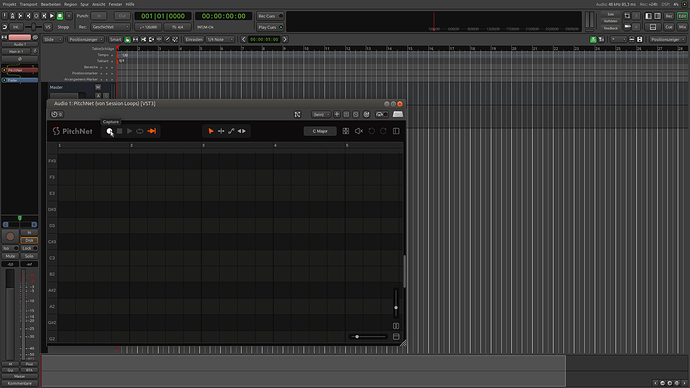This screenshot has width=690, height=388.
Task: Open the 1/4 Note grid dropdown
Action: [x=220, y=39]
